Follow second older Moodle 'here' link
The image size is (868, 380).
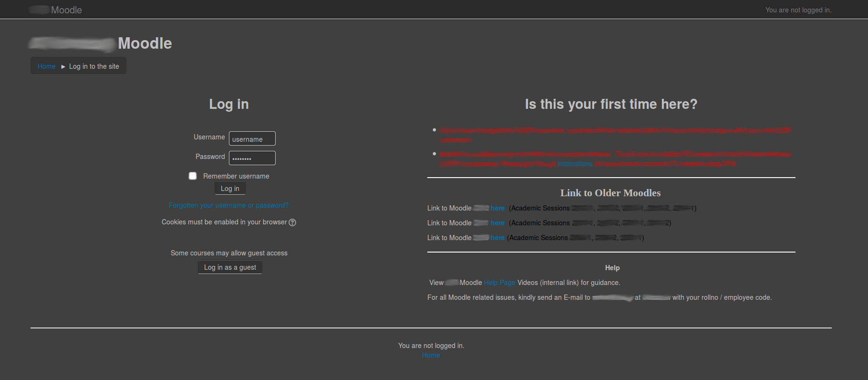click(497, 223)
